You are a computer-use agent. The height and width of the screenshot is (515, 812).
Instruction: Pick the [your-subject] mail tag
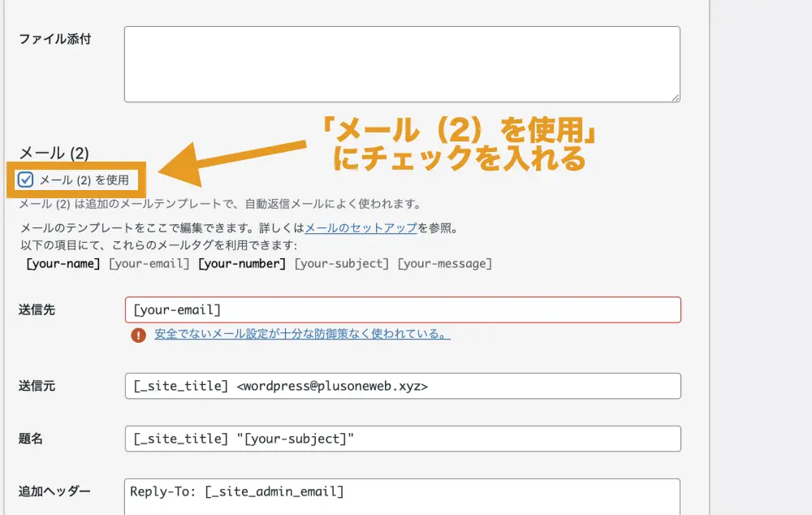coord(341,264)
